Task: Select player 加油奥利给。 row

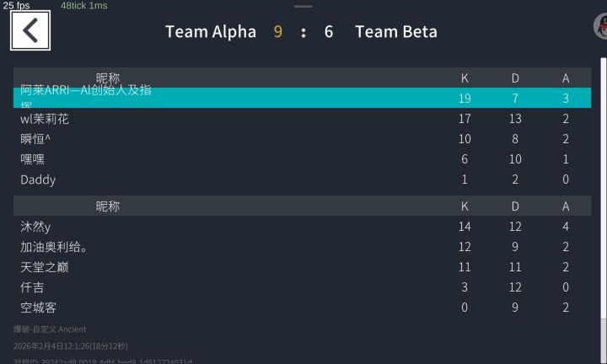Action: point(302,246)
